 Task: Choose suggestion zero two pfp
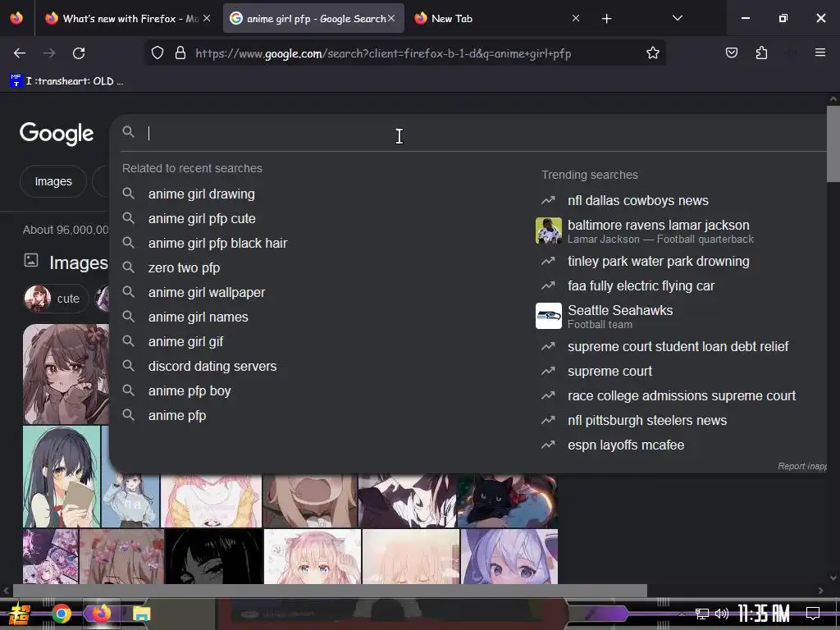(184, 268)
